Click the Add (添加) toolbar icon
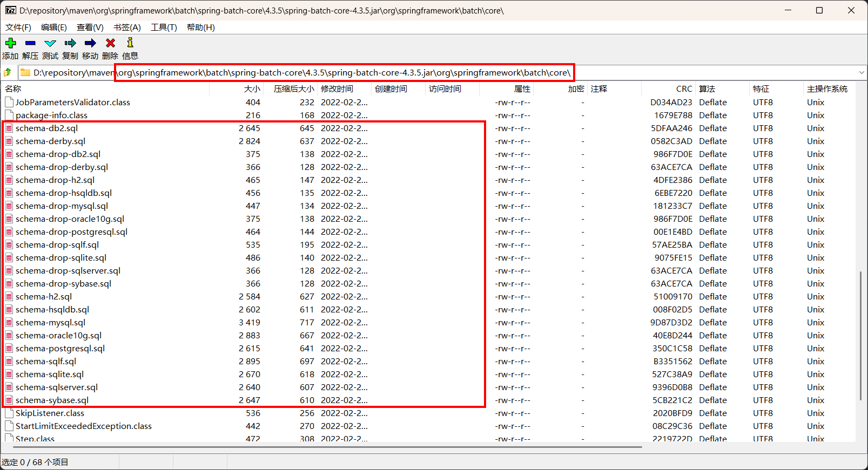The image size is (868, 470). [10, 43]
